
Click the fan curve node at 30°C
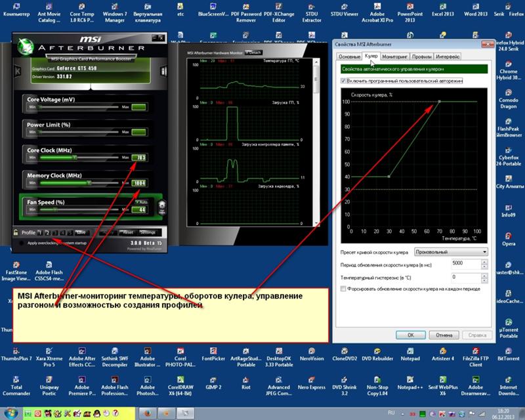tap(388, 177)
